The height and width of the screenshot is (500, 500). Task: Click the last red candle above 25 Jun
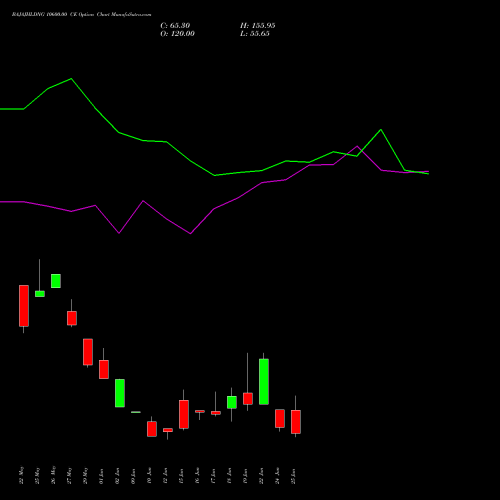(296, 422)
